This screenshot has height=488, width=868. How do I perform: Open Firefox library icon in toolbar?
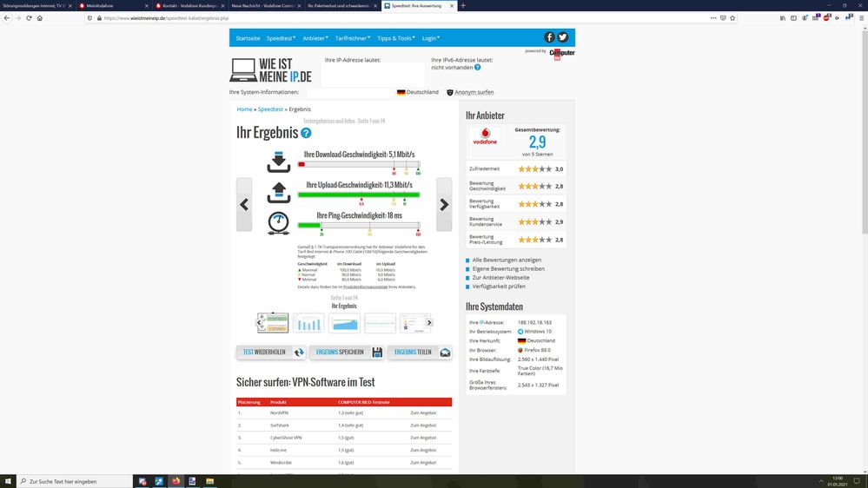[783, 17]
